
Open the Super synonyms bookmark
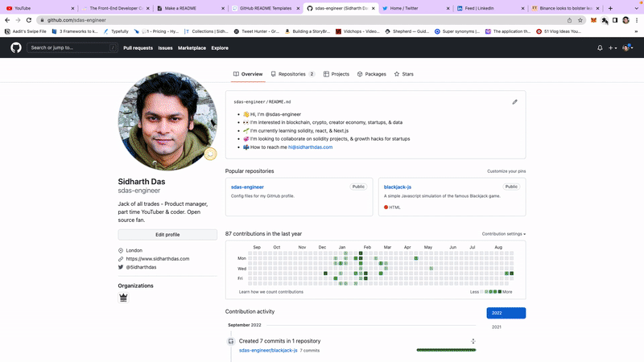tap(457, 31)
